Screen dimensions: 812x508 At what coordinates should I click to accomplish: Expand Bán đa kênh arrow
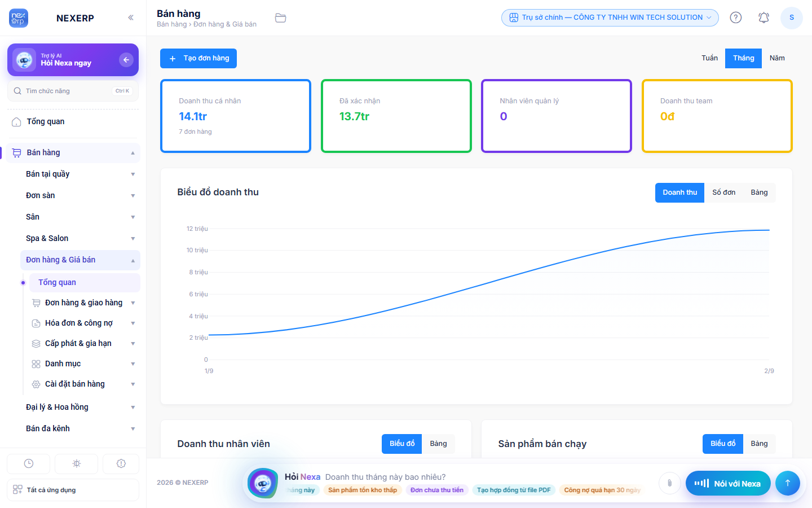tap(133, 429)
